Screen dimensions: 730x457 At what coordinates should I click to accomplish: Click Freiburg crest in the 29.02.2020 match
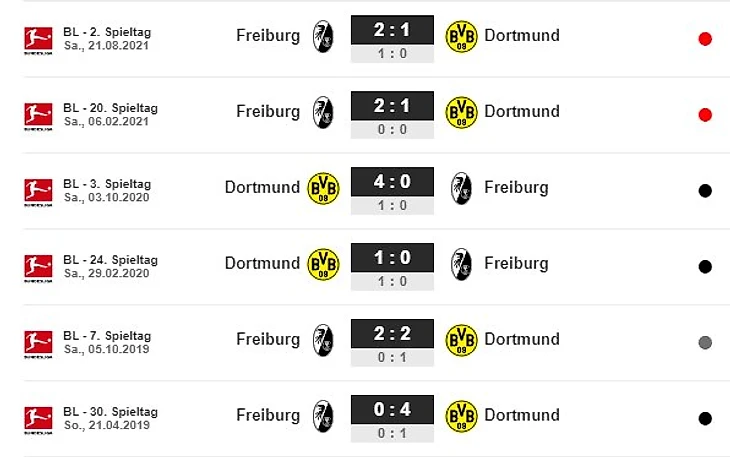pyautogui.click(x=461, y=263)
